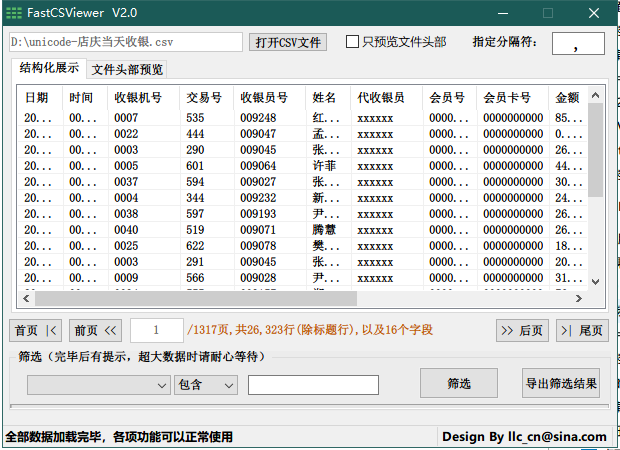
Task: Switch to the 文件头部预览 tab
Action: 127,70
